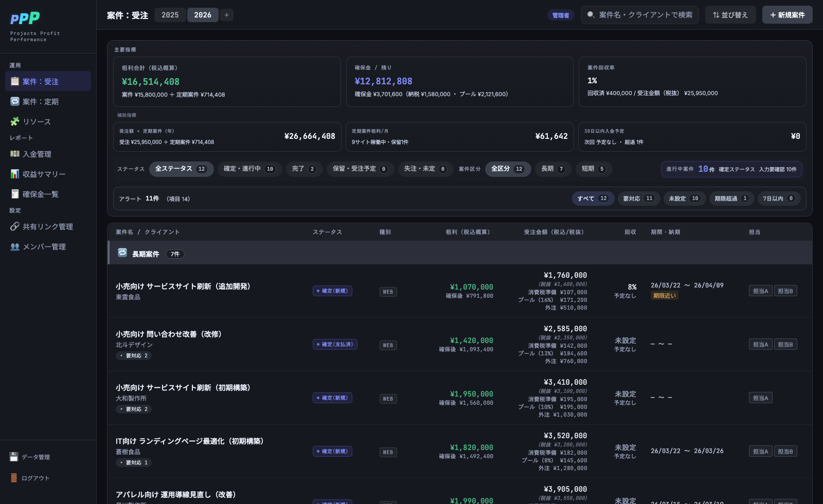
Task: Open the 並び替え sort dropdown
Action: [730, 15]
